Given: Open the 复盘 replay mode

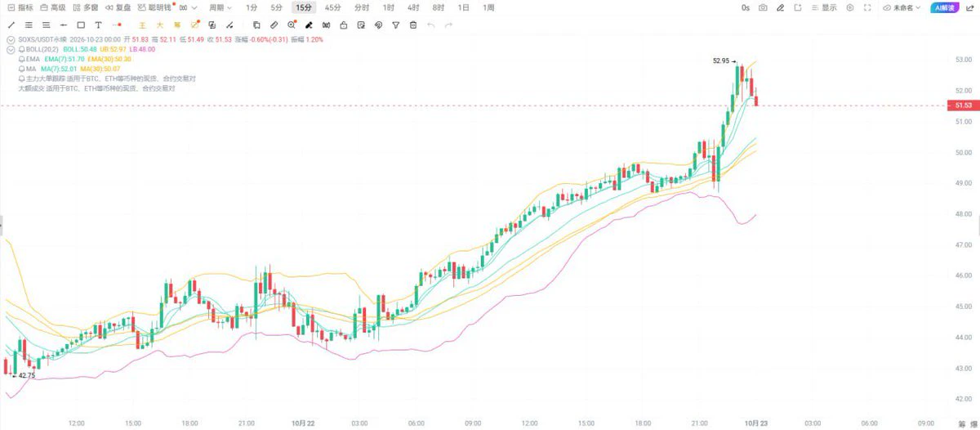Looking at the screenshot, I should [118, 7].
